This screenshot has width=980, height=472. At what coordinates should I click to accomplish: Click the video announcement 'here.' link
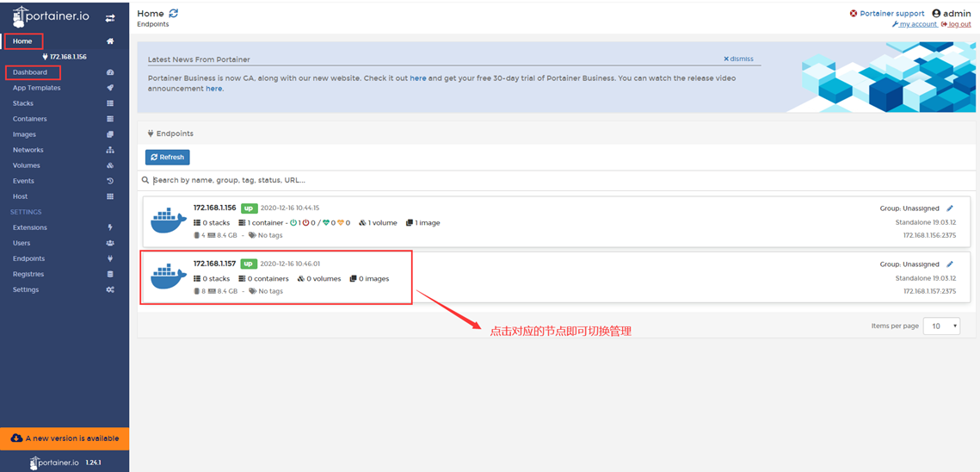[214, 89]
